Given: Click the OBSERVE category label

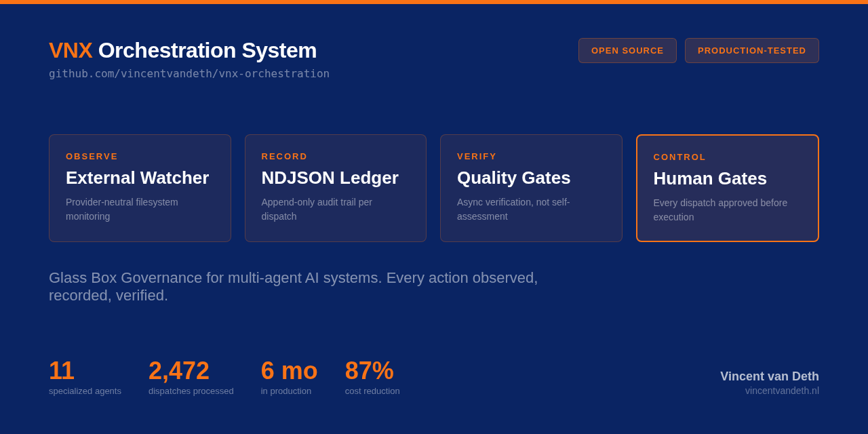Looking at the screenshot, I should 92,157.
